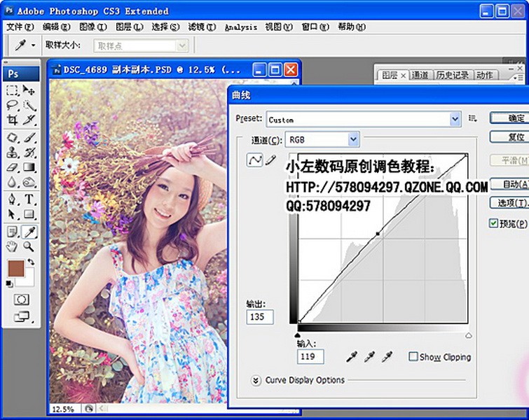This screenshot has height=420, width=529.
Task: Pick the white point eyedropper
Action: click(x=387, y=357)
